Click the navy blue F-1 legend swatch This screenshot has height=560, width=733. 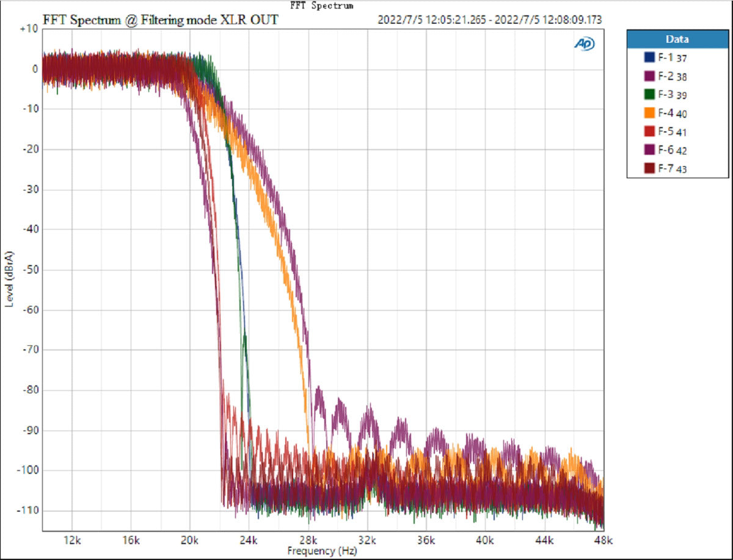649,58
